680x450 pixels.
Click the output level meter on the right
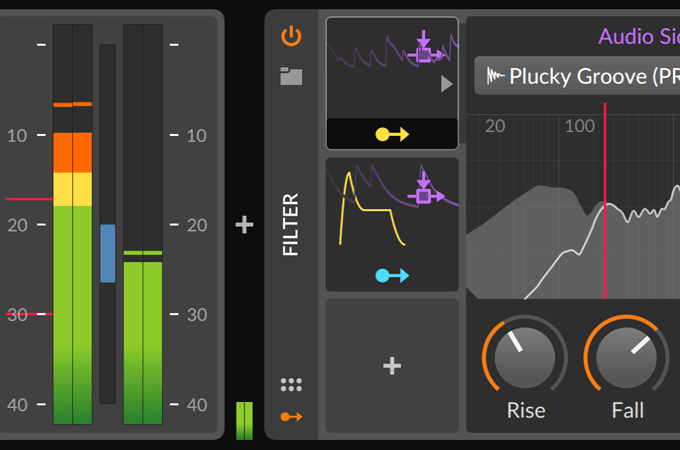click(143, 224)
